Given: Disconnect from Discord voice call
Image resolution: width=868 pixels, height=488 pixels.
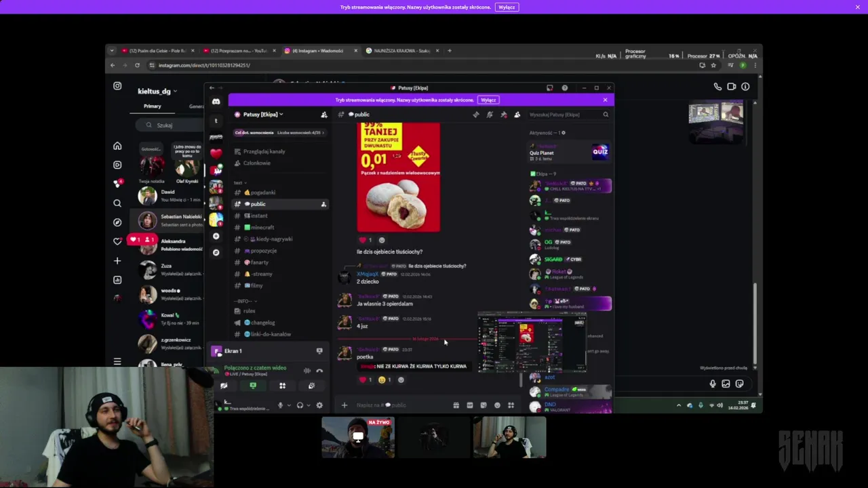Looking at the screenshot, I should [319, 371].
